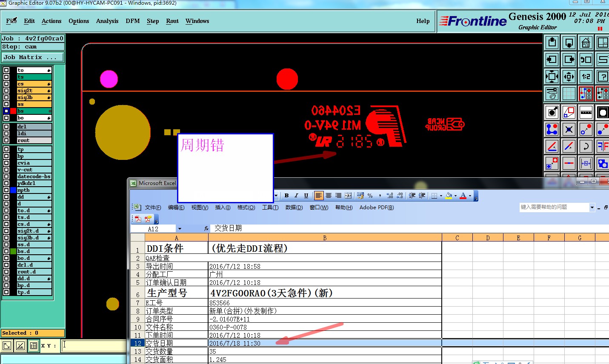This screenshot has height=364, width=609.
Task: Click the Job Matrix button
Action: (x=33, y=57)
